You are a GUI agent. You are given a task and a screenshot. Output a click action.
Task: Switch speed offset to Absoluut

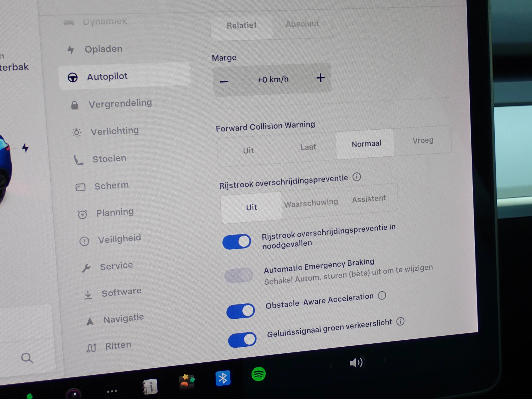click(302, 24)
